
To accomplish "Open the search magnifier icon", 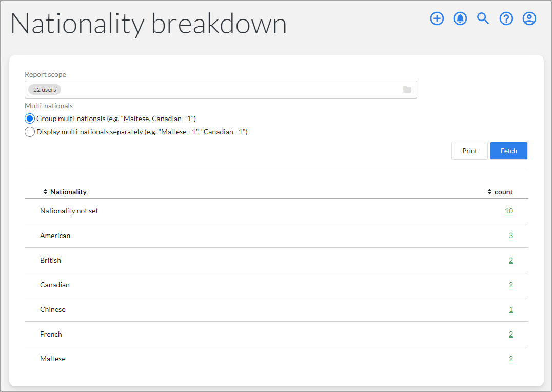I will click(483, 18).
